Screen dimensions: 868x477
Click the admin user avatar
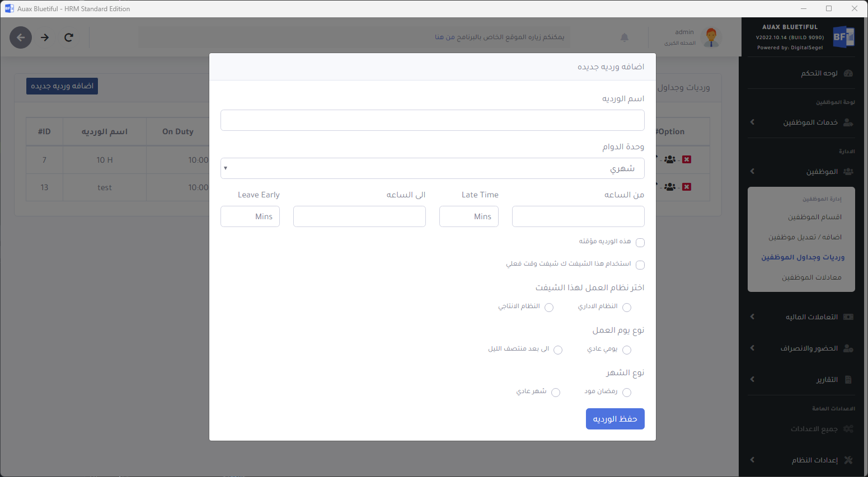point(711,37)
